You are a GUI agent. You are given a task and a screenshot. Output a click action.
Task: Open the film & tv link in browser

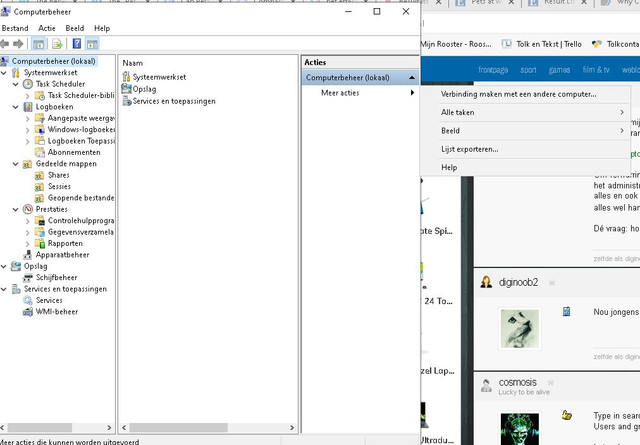point(596,70)
